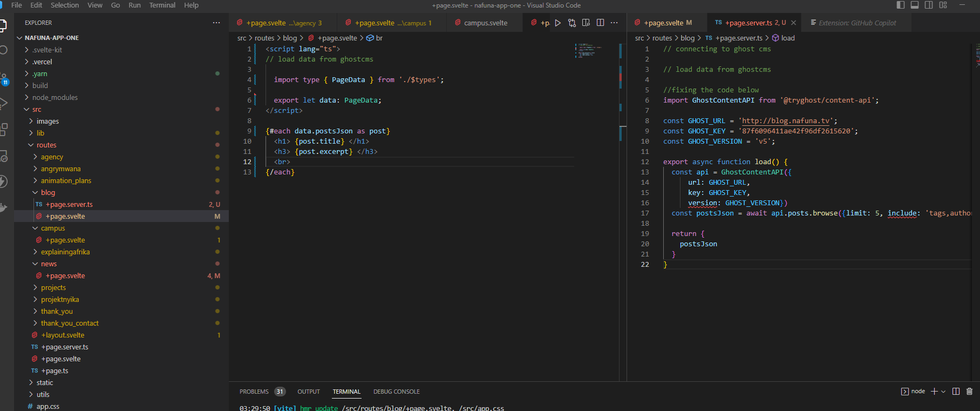Switch to +page.svelte M tab in right group
The width and height of the screenshot is (980, 411).
click(x=666, y=23)
